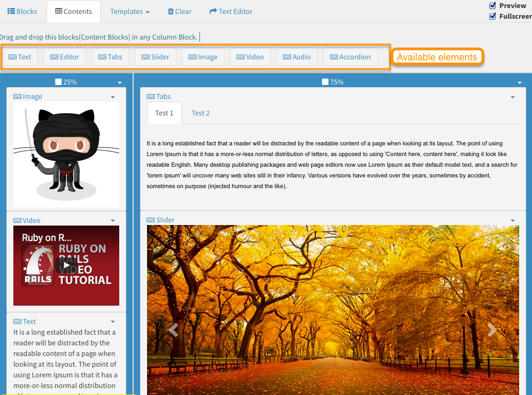Image resolution: width=532 pixels, height=395 pixels.
Task: Open the Text Editor link
Action: pyautogui.click(x=230, y=11)
